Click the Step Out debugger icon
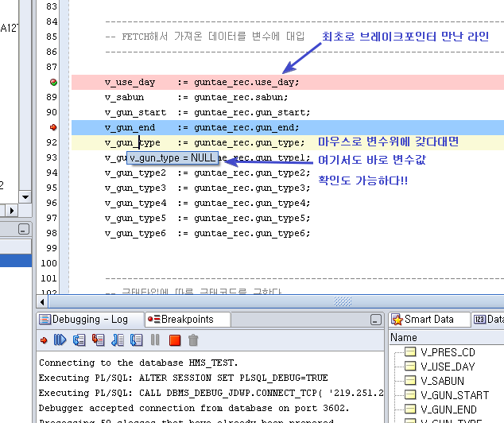The height and width of the screenshot is (423, 504). point(117,340)
